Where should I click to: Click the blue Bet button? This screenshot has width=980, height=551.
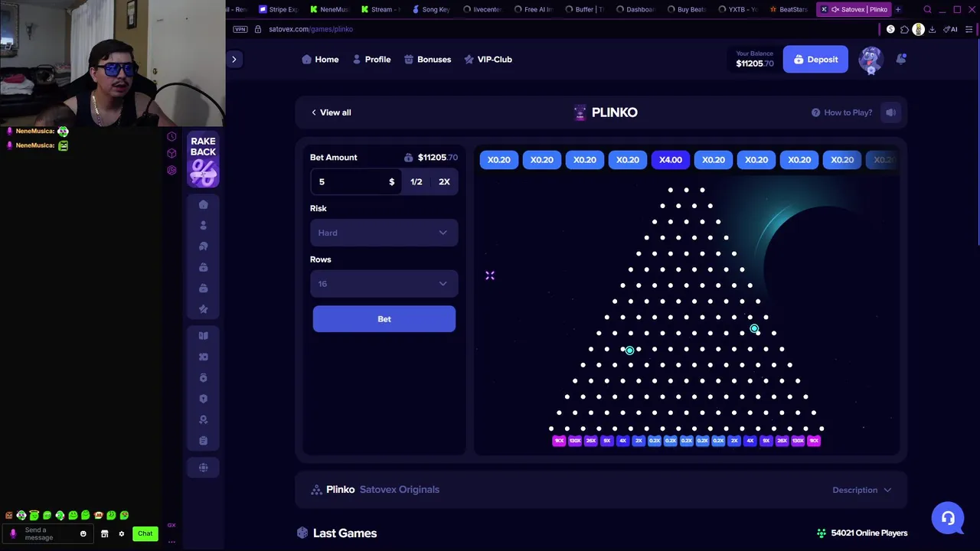[x=384, y=319]
